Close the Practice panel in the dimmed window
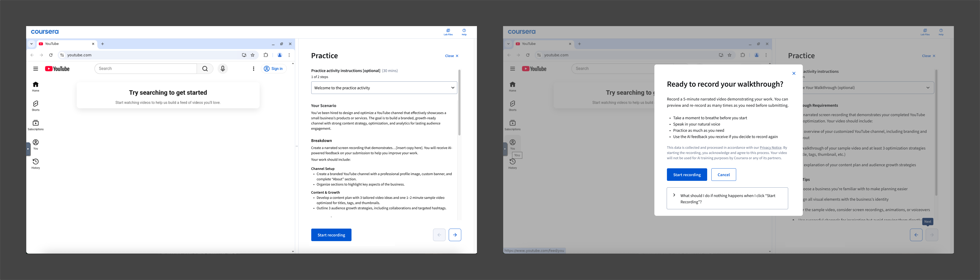This screenshot has height=280, width=980. [x=929, y=56]
